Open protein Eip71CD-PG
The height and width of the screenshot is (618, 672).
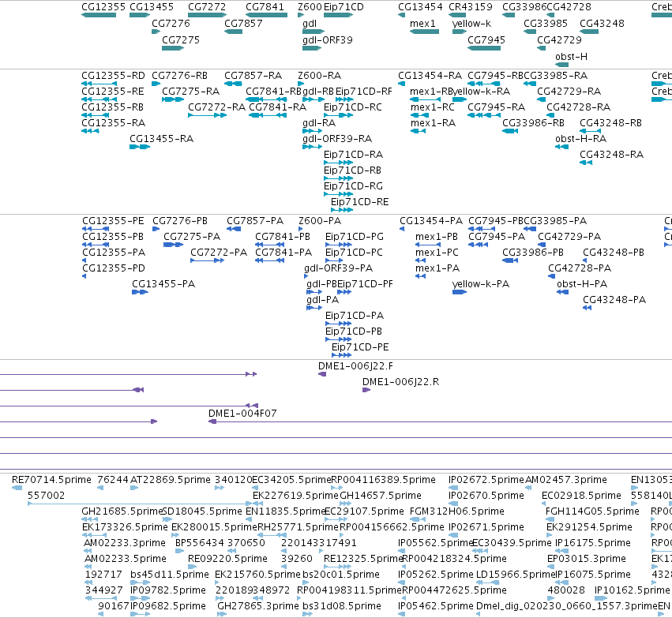355,237
